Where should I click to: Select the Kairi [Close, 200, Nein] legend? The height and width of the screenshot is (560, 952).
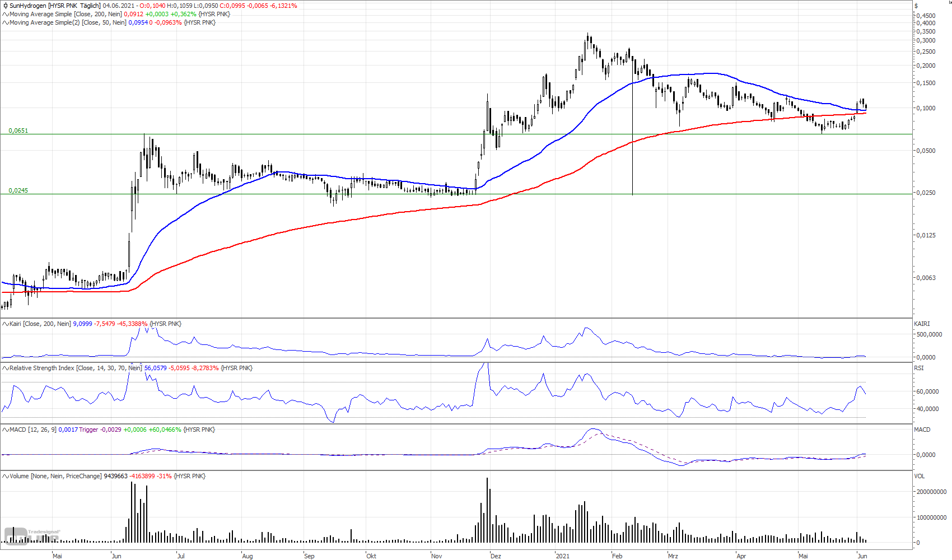(40, 324)
